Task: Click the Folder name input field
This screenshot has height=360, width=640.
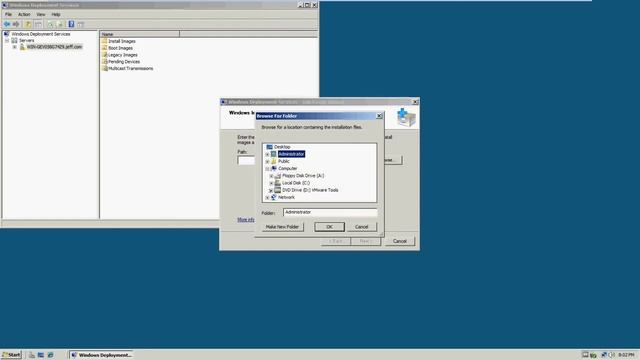Action: coord(330,212)
